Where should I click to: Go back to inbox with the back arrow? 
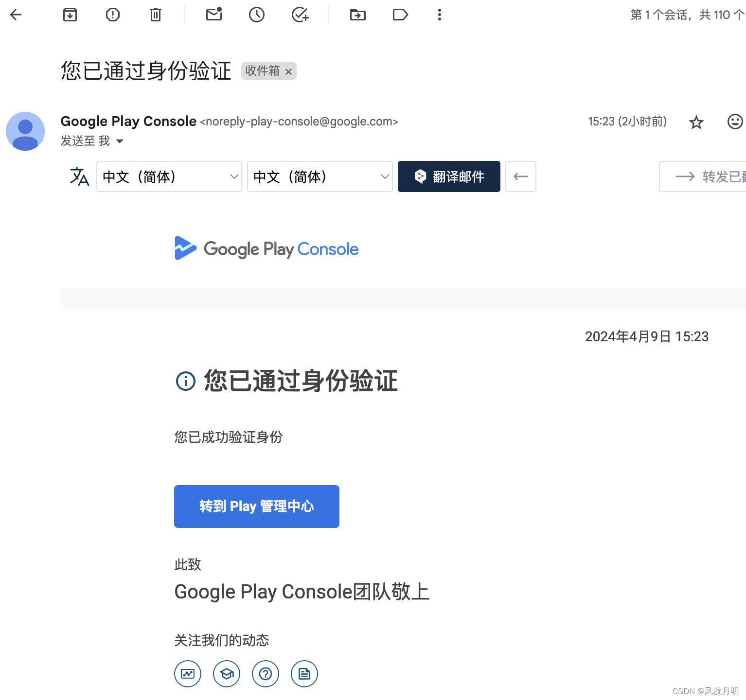[x=16, y=15]
